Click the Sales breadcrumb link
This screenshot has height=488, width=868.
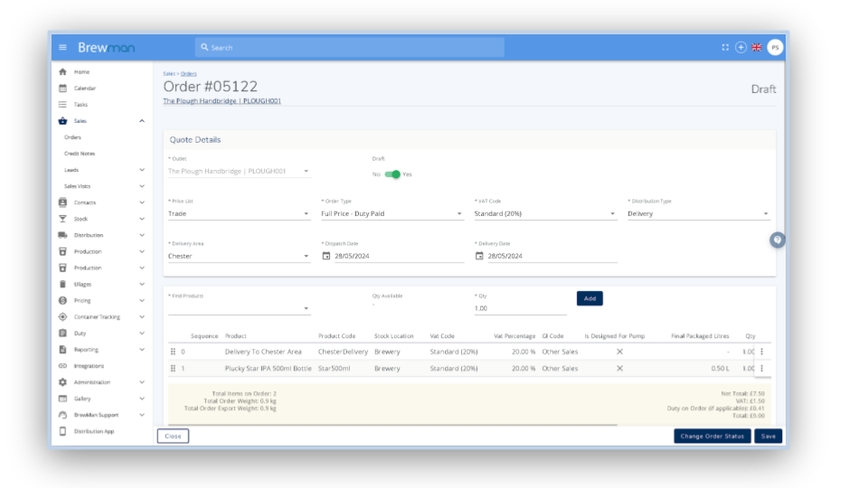pyautogui.click(x=169, y=73)
